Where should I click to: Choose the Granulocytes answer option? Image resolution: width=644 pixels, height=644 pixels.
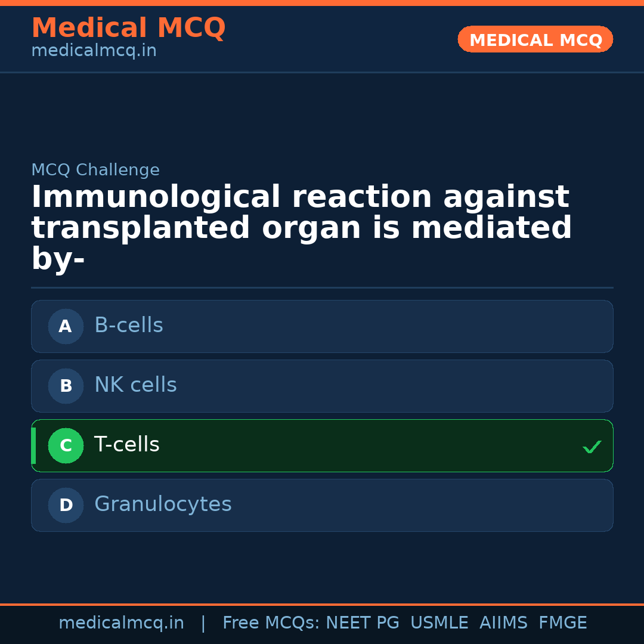pos(322,505)
